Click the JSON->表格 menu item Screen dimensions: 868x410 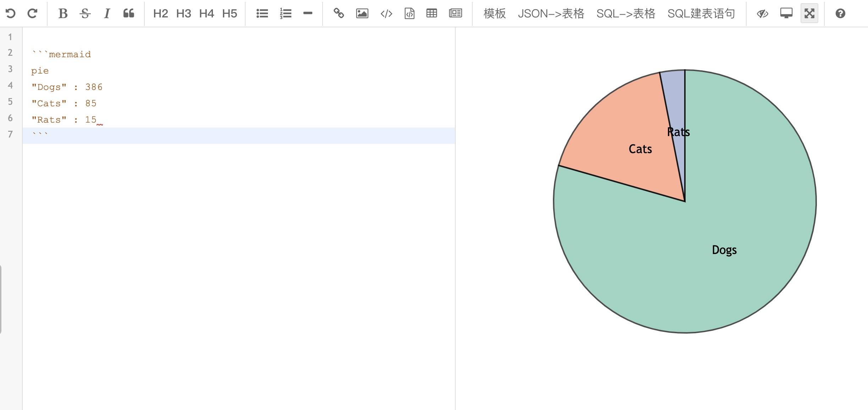(551, 14)
